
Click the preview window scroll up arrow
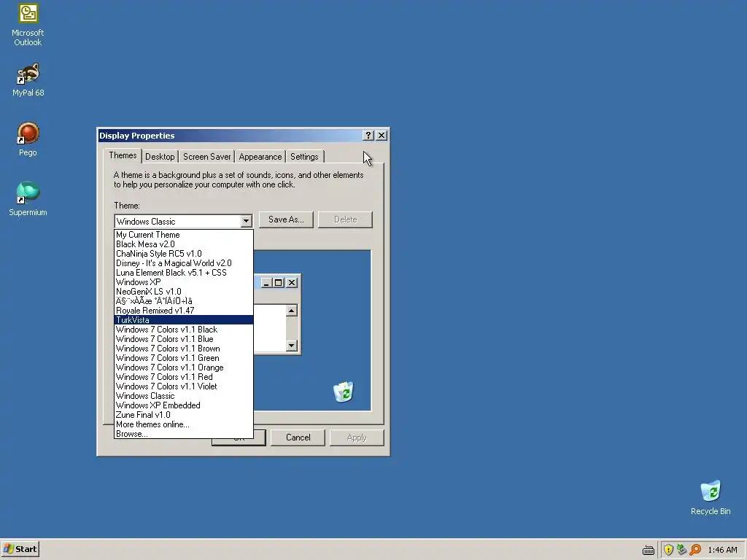pyautogui.click(x=292, y=311)
